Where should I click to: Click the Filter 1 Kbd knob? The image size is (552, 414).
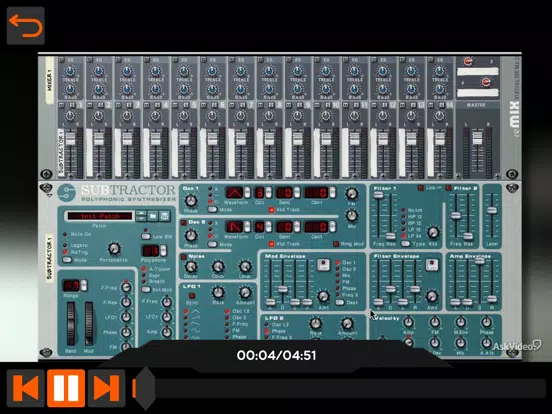click(x=433, y=232)
